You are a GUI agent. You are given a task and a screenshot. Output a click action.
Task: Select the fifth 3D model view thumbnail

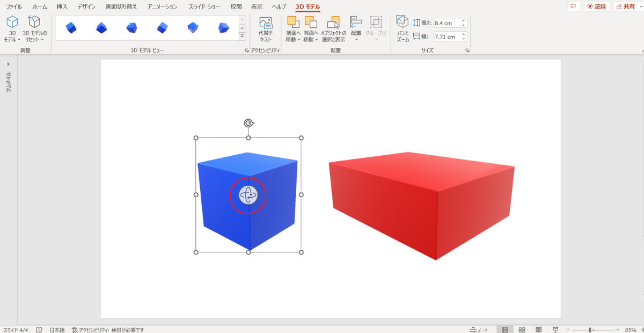tap(193, 27)
